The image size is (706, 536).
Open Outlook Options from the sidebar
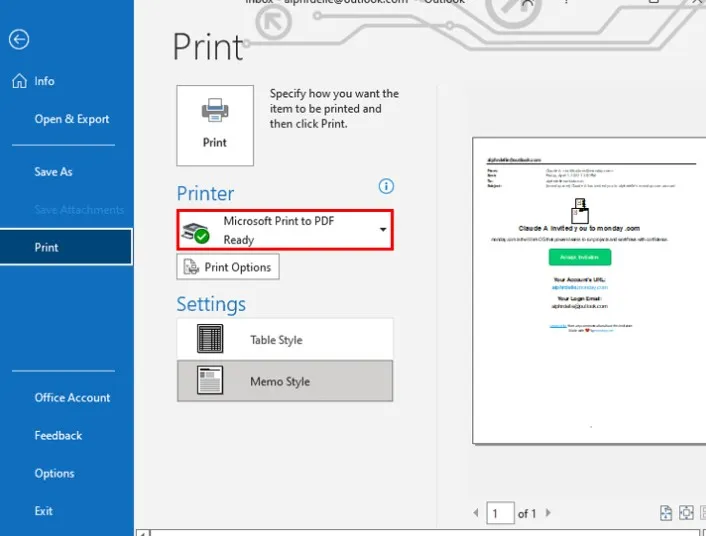pyautogui.click(x=54, y=474)
